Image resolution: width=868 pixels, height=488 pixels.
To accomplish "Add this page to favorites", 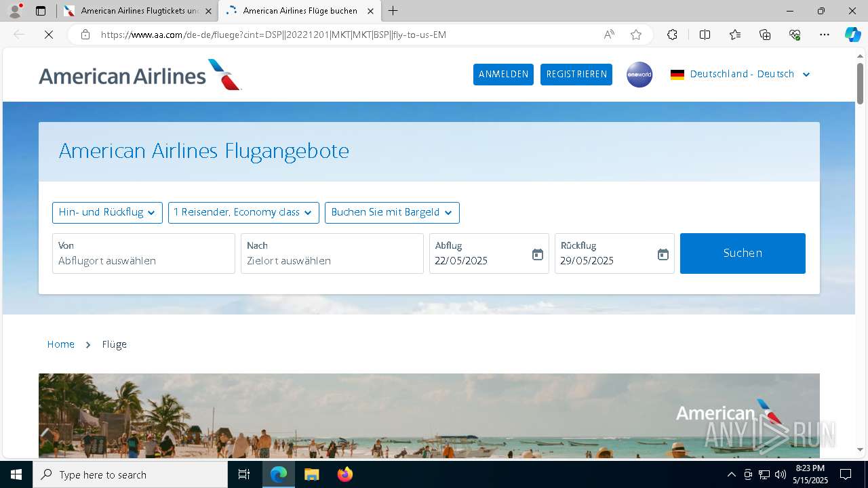I will pos(635,35).
